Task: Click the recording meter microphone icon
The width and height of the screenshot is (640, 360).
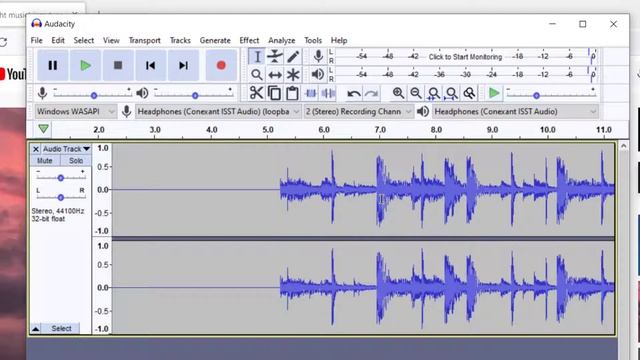Action: pyautogui.click(x=318, y=56)
